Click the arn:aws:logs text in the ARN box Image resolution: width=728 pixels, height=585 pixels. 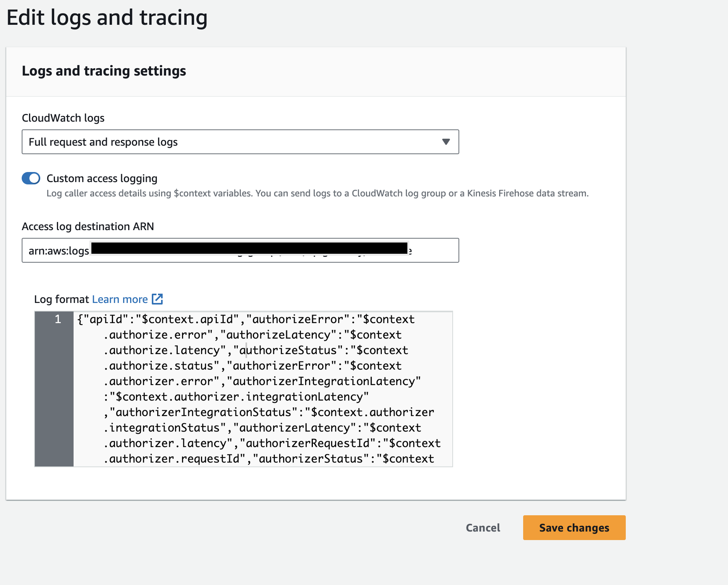tap(58, 250)
